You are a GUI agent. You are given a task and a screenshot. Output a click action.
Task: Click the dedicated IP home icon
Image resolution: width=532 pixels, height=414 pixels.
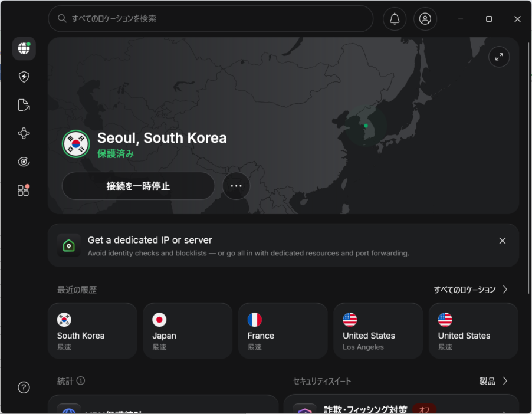tap(69, 245)
